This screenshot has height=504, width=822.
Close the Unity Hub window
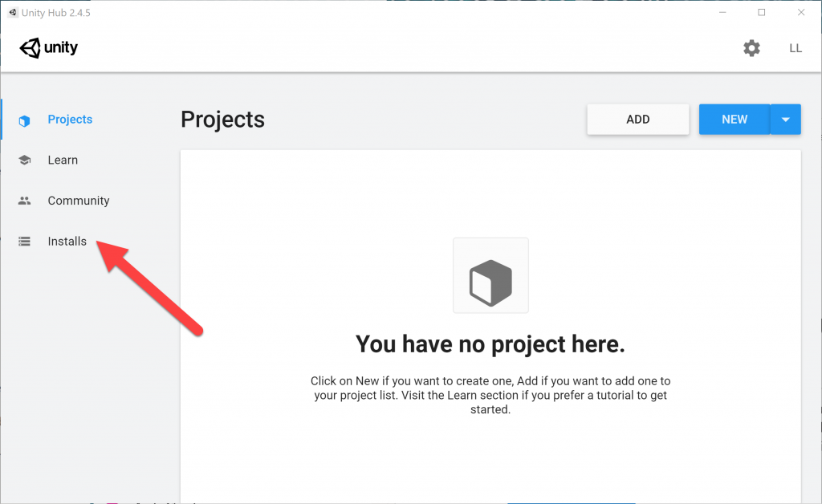[x=801, y=13]
